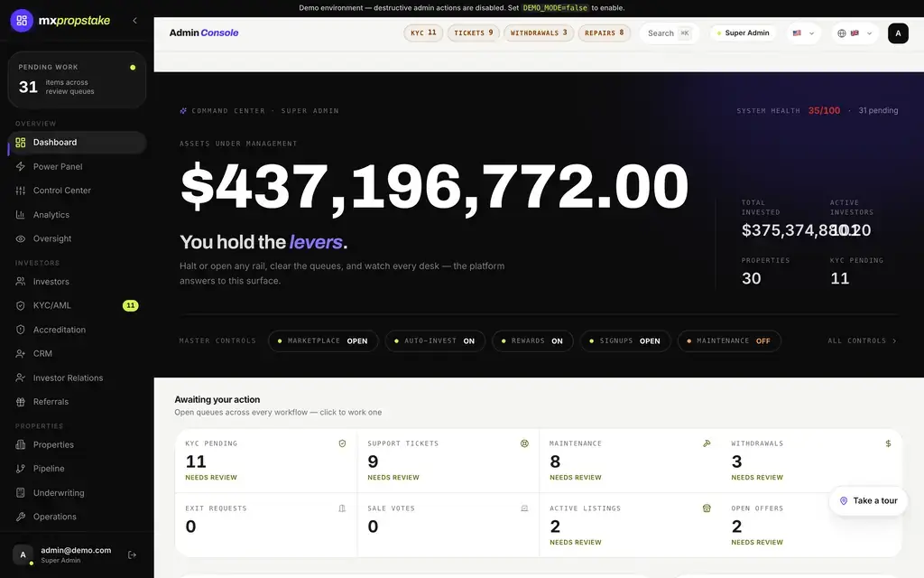Click the Accreditation shield icon
Image resolution: width=924 pixels, height=578 pixels.
[21, 330]
